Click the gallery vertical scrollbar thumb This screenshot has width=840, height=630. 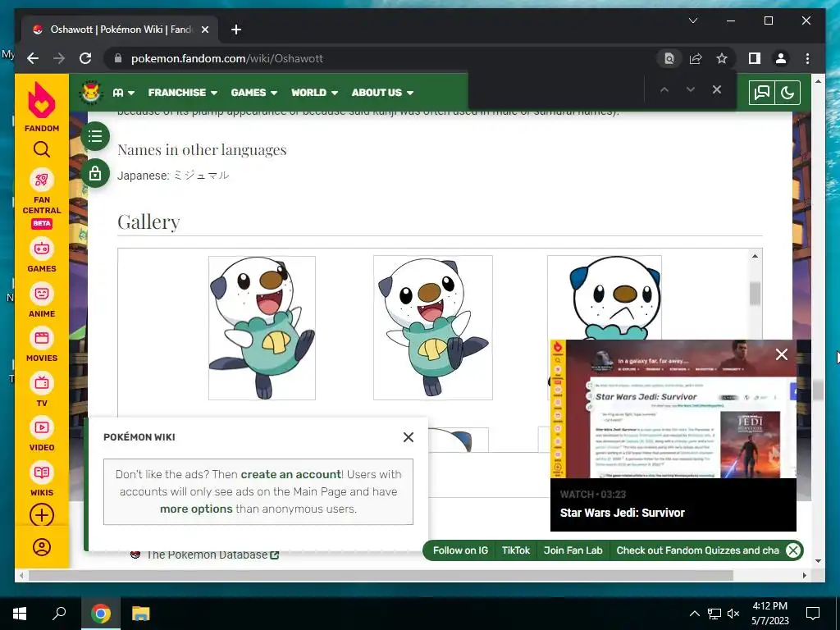[755, 294]
